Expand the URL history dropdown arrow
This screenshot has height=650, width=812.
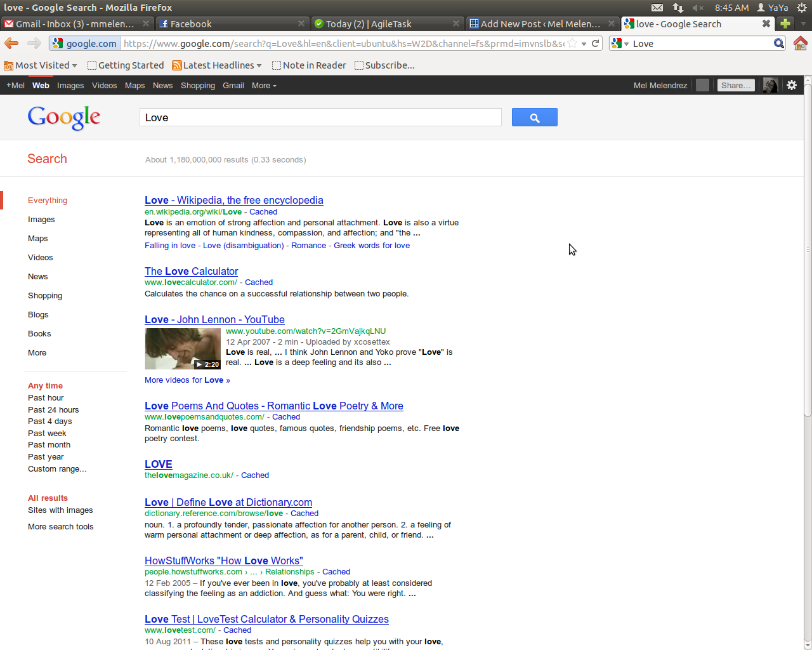(x=584, y=44)
